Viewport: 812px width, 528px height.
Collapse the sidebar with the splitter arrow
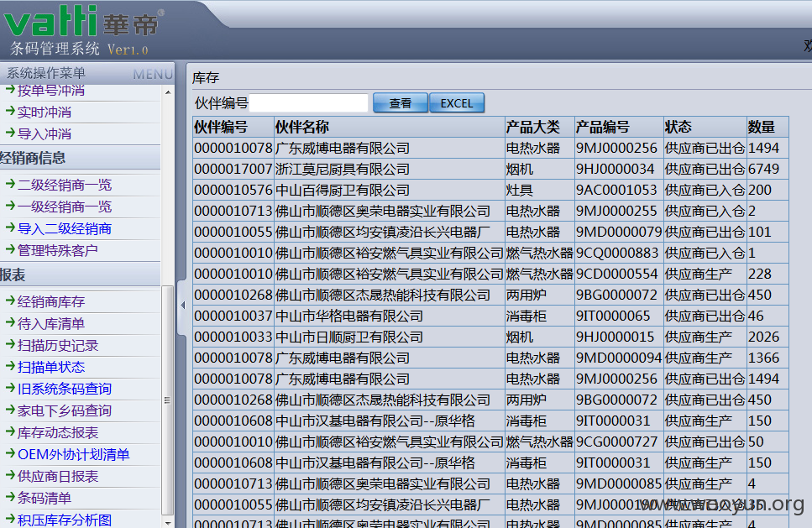click(182, 306)
